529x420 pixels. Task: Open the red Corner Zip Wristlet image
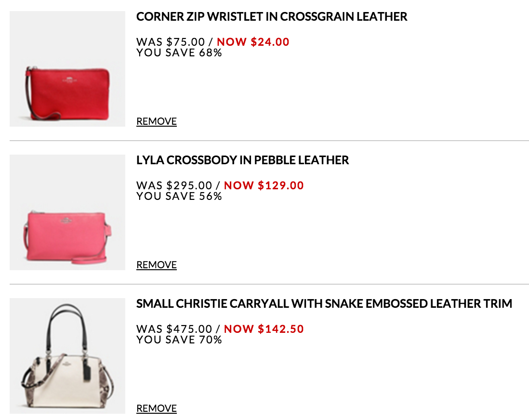point(67,69)
